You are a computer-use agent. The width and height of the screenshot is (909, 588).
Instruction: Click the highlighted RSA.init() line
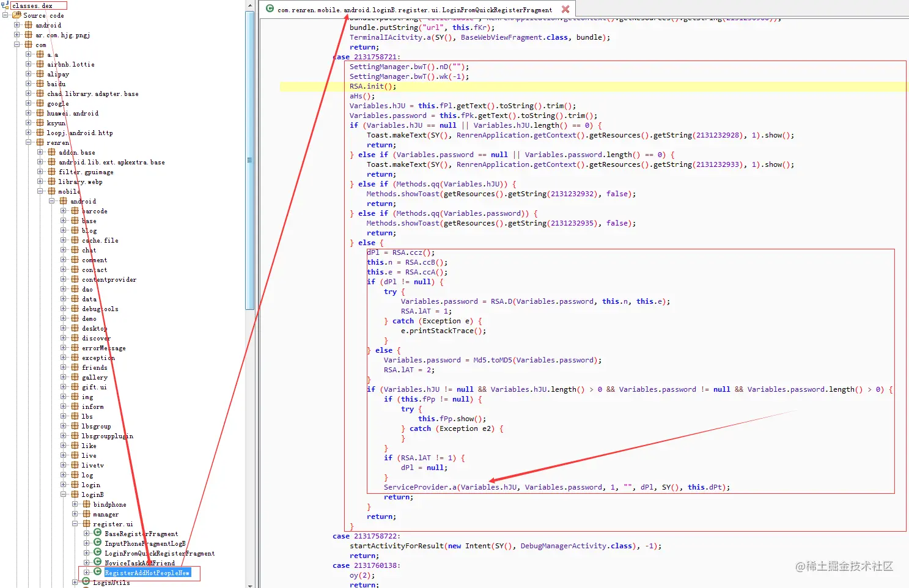coord(594,86)
